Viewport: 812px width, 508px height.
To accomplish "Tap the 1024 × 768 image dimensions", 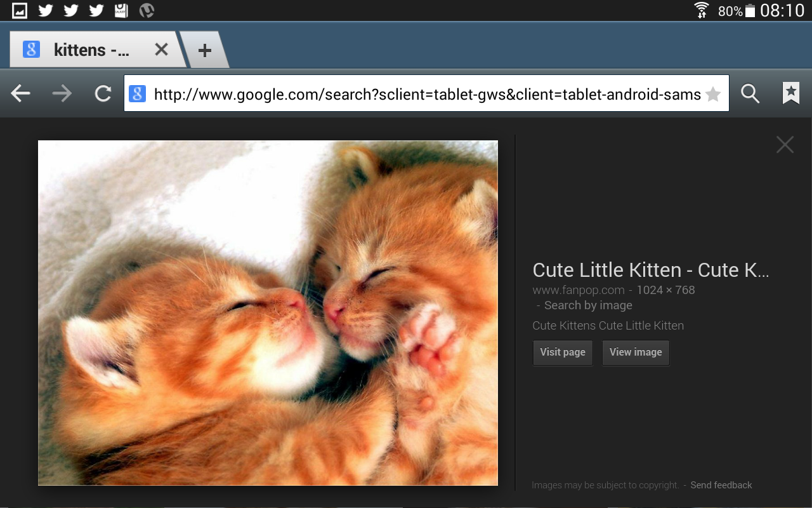I will [x=665, y=290].
